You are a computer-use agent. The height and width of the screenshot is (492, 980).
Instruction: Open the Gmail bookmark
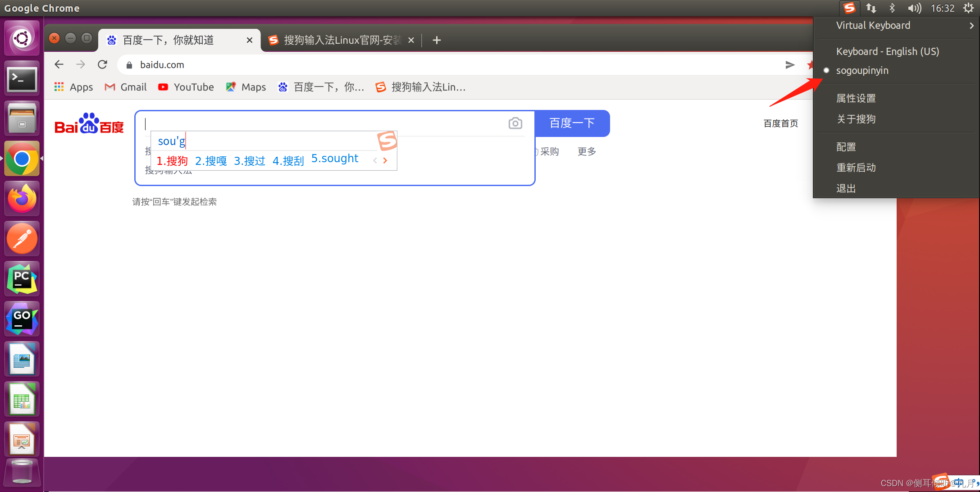point(126,87)
